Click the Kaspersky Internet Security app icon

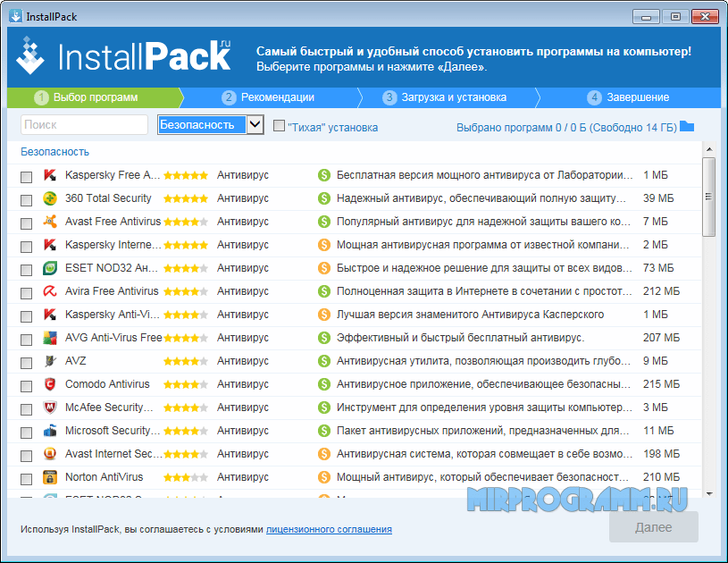[x=50, y=245]
